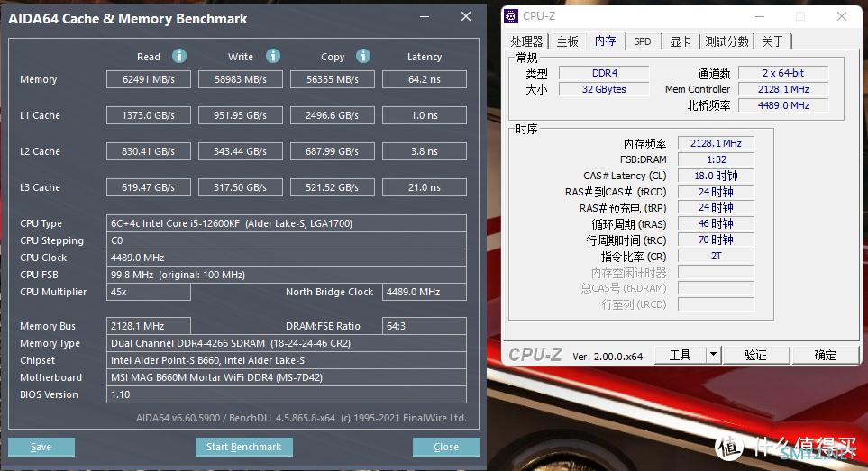Click the L3 Cache copy 521.52 GB/s
Screen dimensions: 868x471
(332, 186)
